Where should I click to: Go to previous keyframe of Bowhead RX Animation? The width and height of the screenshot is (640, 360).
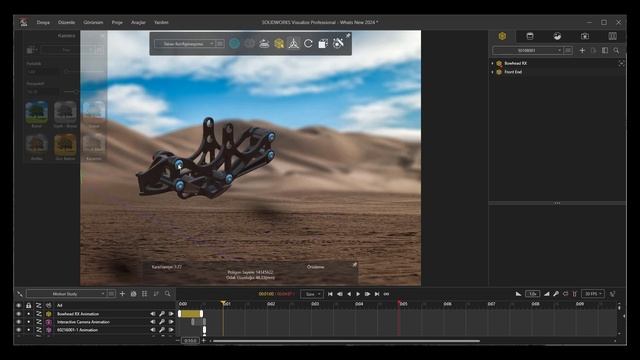tap(153, 314)
